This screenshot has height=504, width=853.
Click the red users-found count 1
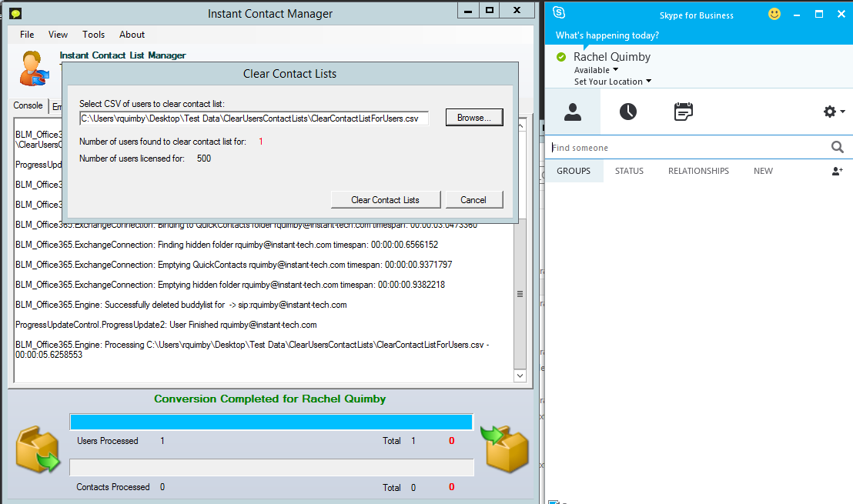[x=261, y=142]
